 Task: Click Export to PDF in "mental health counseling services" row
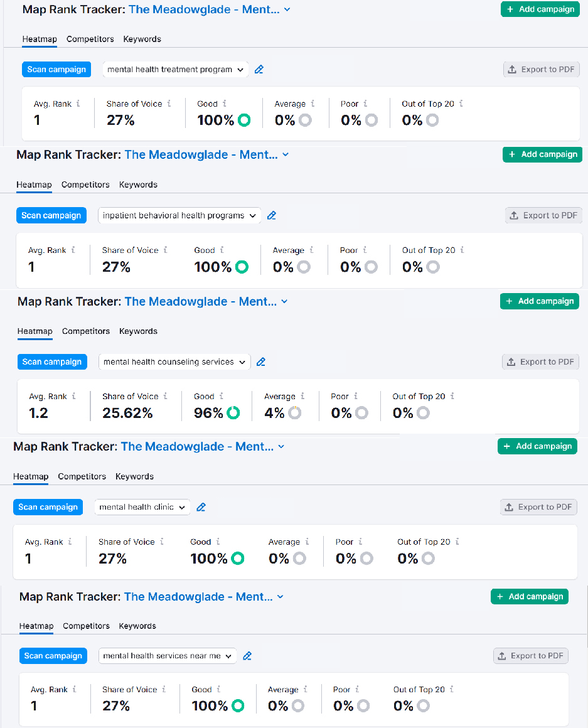[x=540, y=362]
